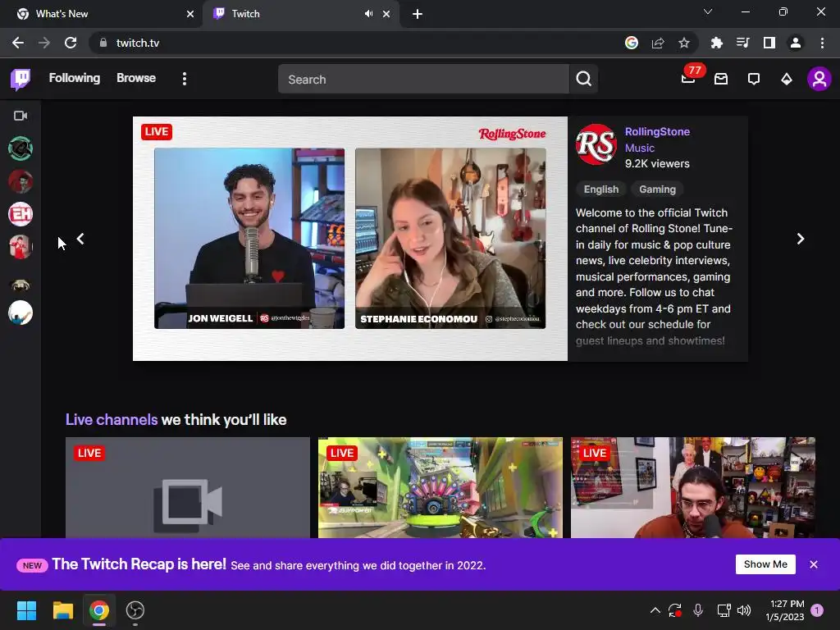840x630 pixels.
Task: Show hidden system tray icons
Action: pos(655,610)
